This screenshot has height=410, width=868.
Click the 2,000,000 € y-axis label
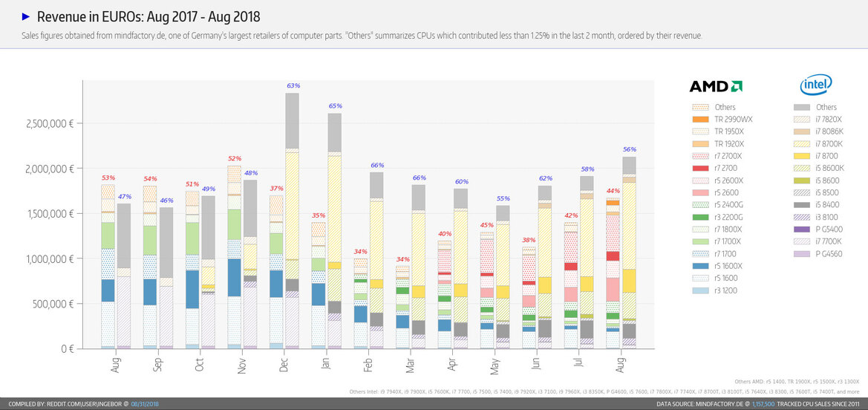point(51,169)
